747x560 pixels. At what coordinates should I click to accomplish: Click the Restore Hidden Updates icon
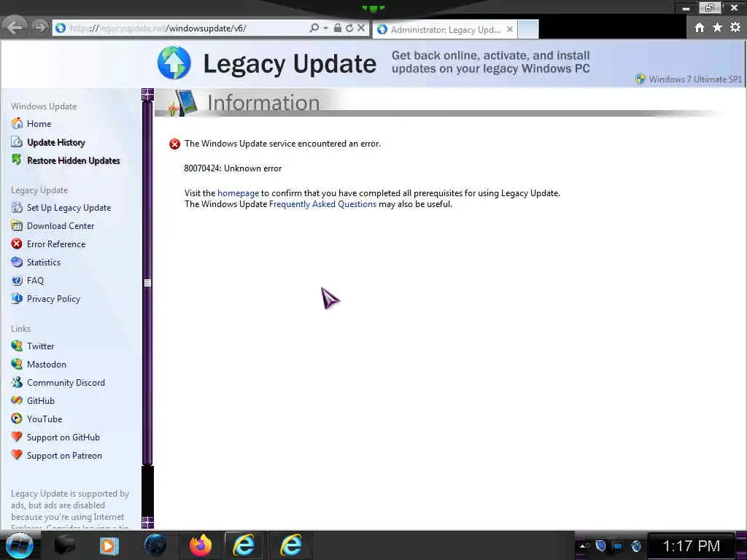[17, 160]
